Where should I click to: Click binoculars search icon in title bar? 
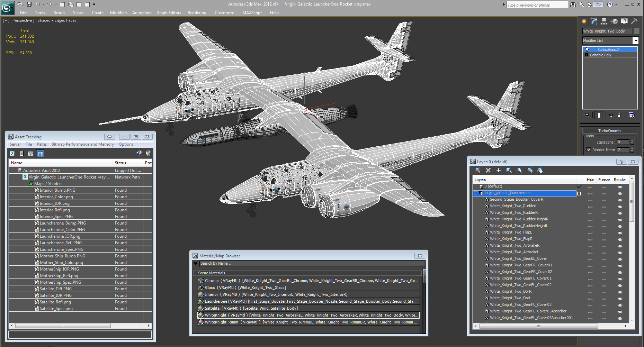tap(573, 4)
